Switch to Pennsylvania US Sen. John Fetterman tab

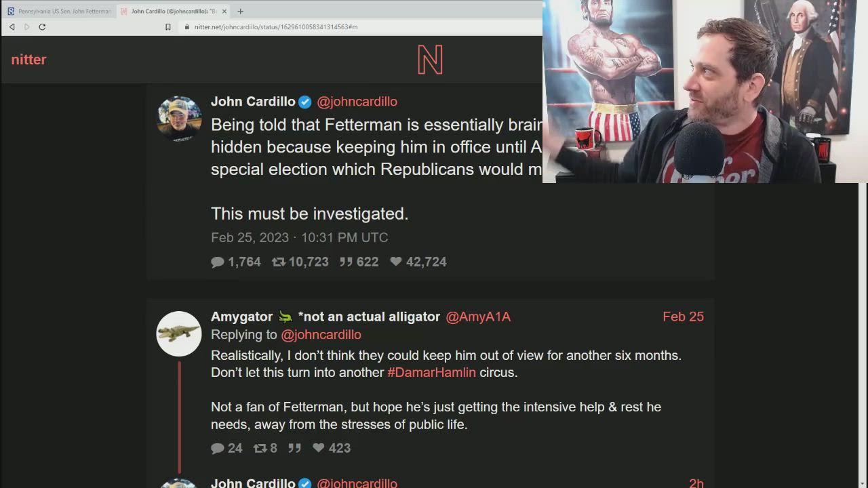pos(59,11)
